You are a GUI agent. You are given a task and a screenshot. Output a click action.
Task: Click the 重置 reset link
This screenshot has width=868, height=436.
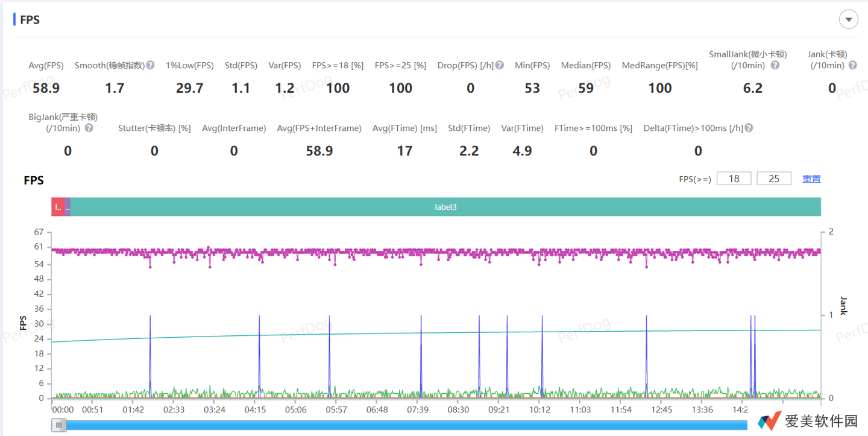tap(811, 179)
